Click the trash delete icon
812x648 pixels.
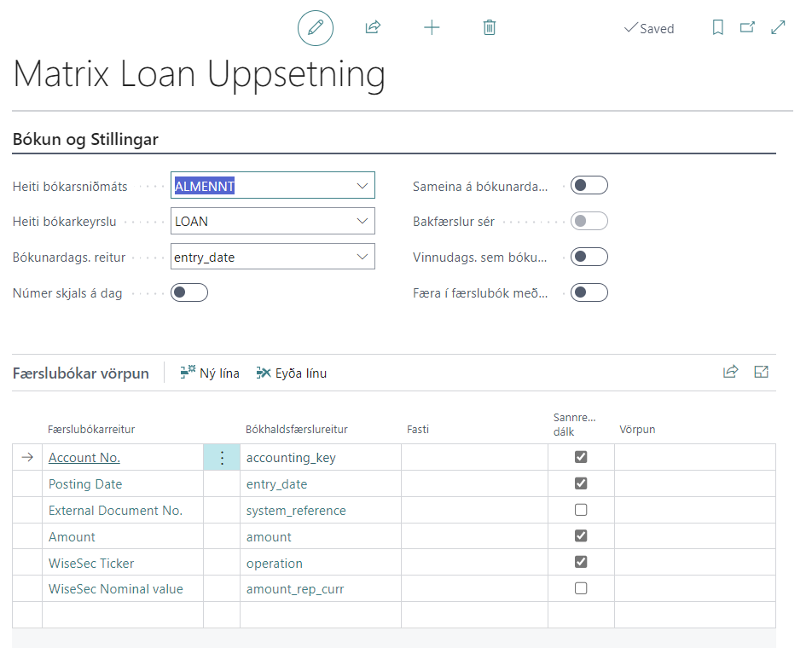[x=490, y=28]
